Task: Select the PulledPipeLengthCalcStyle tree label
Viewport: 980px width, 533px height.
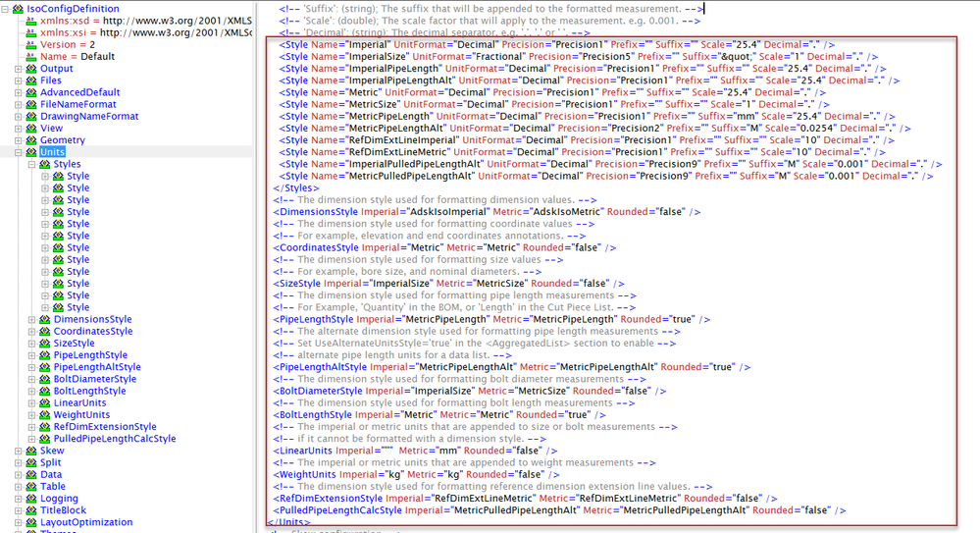Action: (x=115, y=439)
